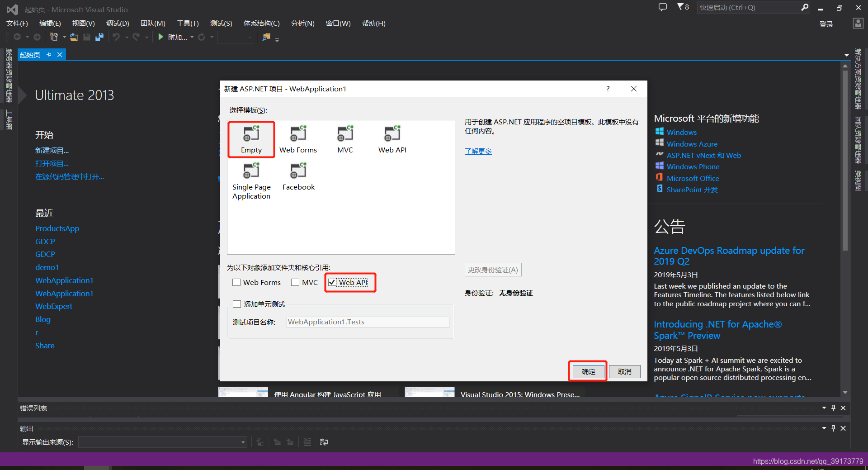Open the 显示输出来源 dropdown
The image size is (868, 470).
click(x=163, y=442)
